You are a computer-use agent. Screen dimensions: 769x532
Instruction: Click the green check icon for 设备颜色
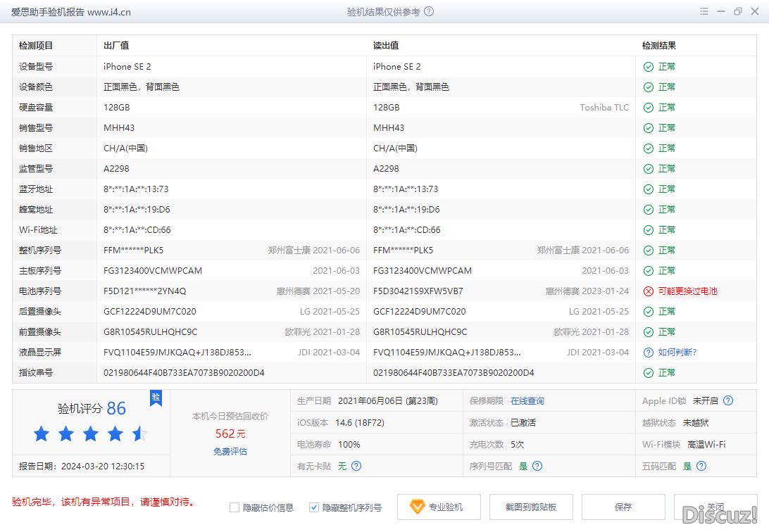pyautogui.click(x=649, y=87)
